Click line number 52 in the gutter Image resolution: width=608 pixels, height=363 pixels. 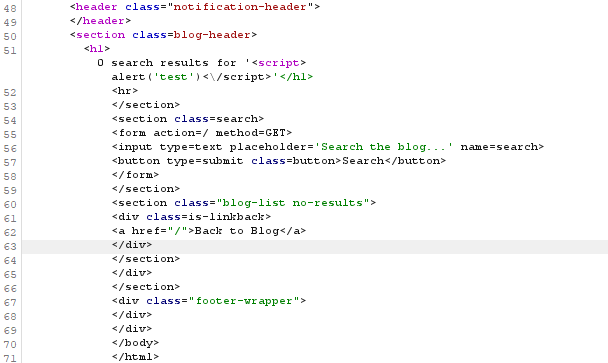10,92
